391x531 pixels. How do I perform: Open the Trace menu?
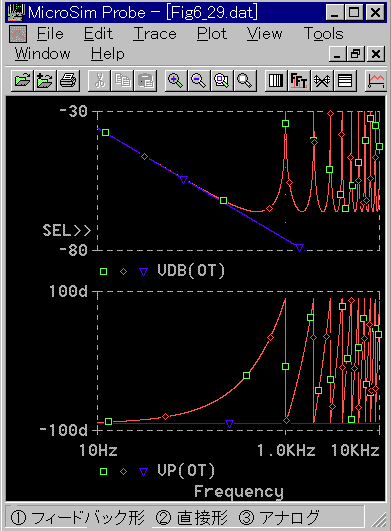click(155, 34)
